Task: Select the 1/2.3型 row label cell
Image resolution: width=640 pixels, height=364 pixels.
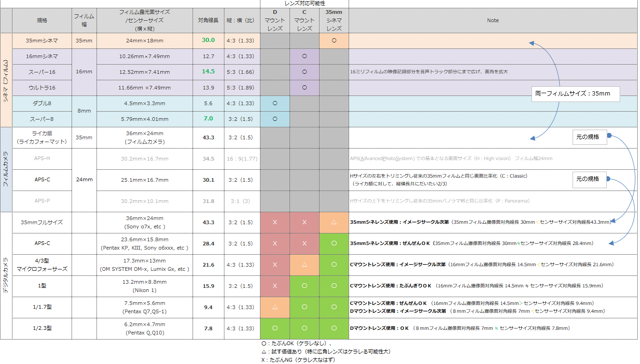Action: (42, 328)
